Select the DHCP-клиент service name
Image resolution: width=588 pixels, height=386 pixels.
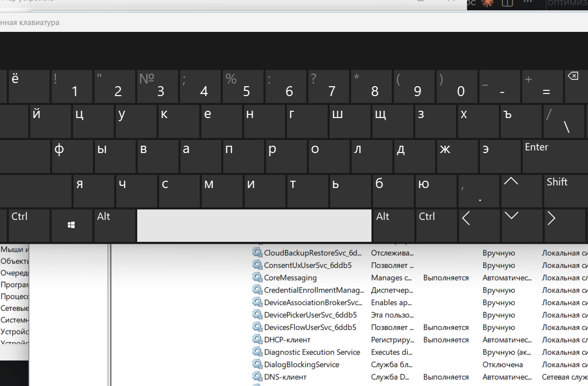tap(287, 340)
